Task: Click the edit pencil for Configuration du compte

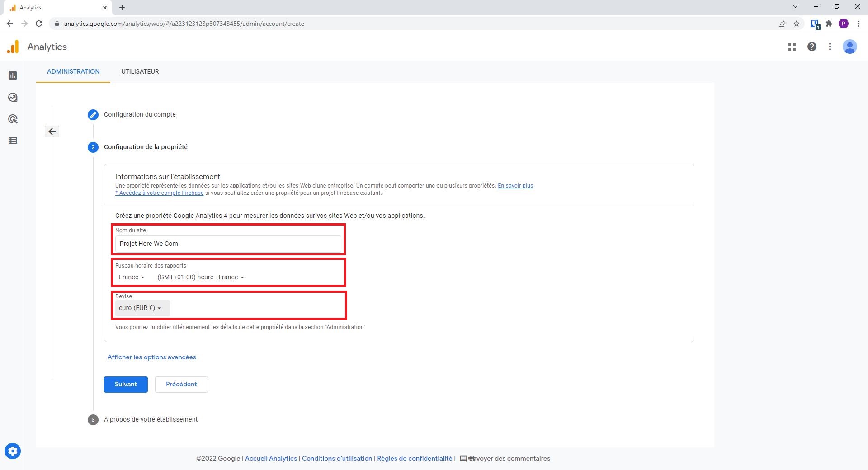Action: (93, 114)
